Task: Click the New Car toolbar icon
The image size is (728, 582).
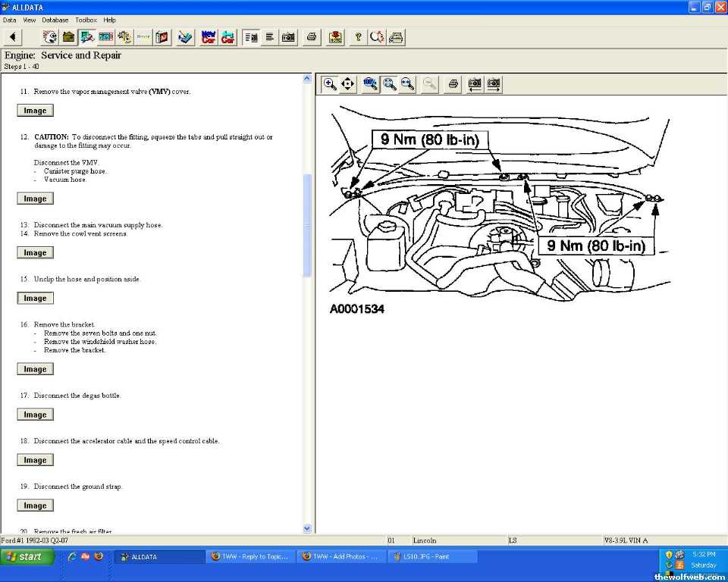Action: coord(209,37)
